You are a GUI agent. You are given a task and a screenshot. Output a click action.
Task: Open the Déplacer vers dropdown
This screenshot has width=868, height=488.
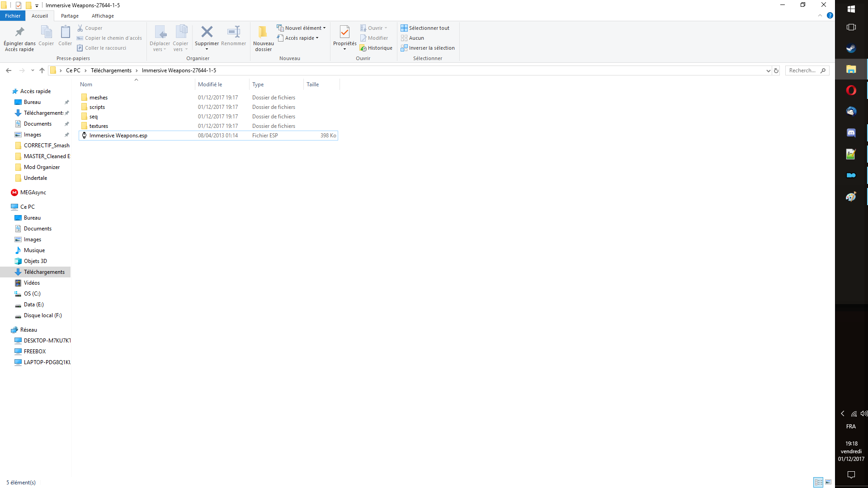point(160,38)
